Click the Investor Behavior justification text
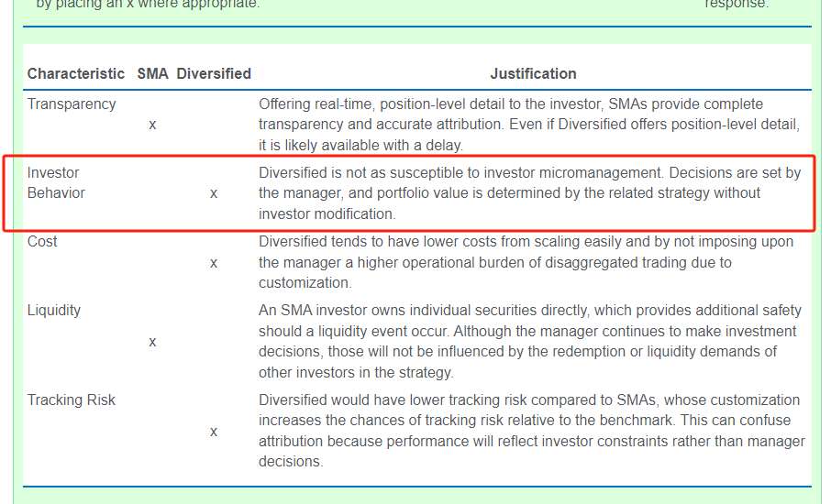Viewport: 831px width, 504px height. pos(529,193)
